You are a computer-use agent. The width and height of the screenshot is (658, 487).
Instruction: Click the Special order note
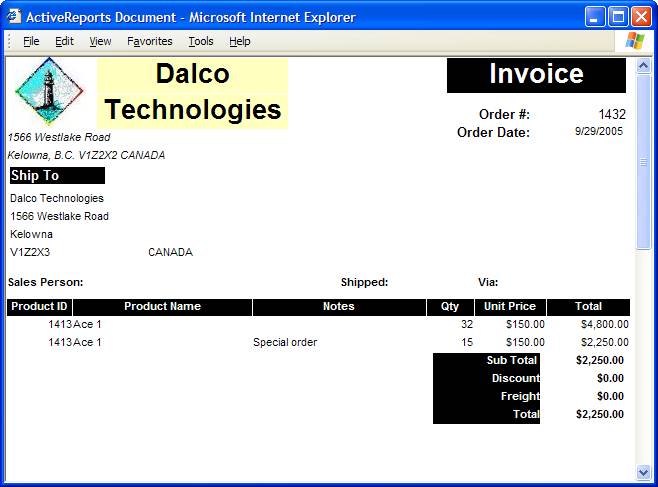[x=285, y=342]
